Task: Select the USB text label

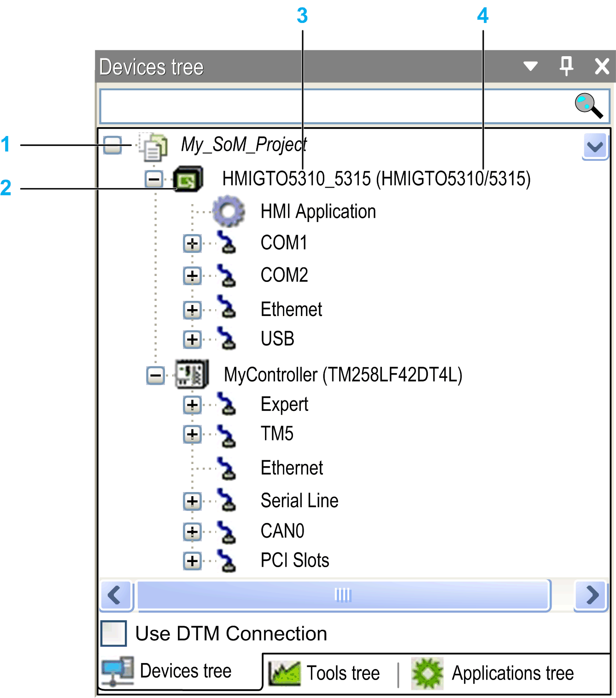Action: (x=277, y=339)
